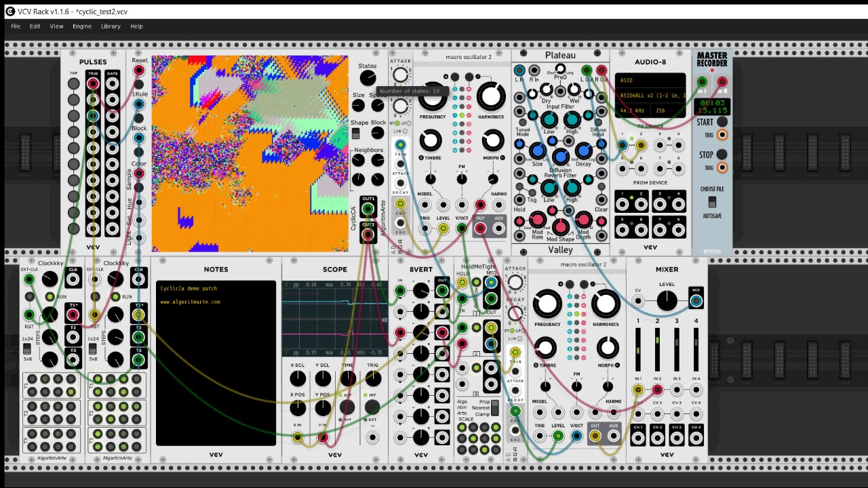Click upper macro oscillator AUX jack
Screen dimensions: 868x488
[x=499, y=228]
